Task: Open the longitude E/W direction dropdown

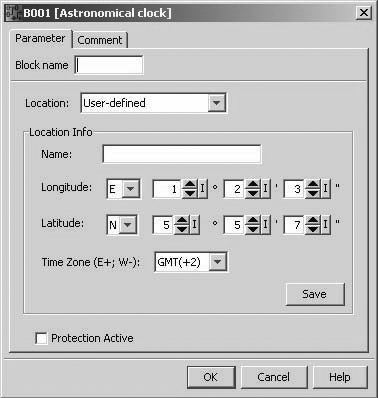Action: pos(131,189)
